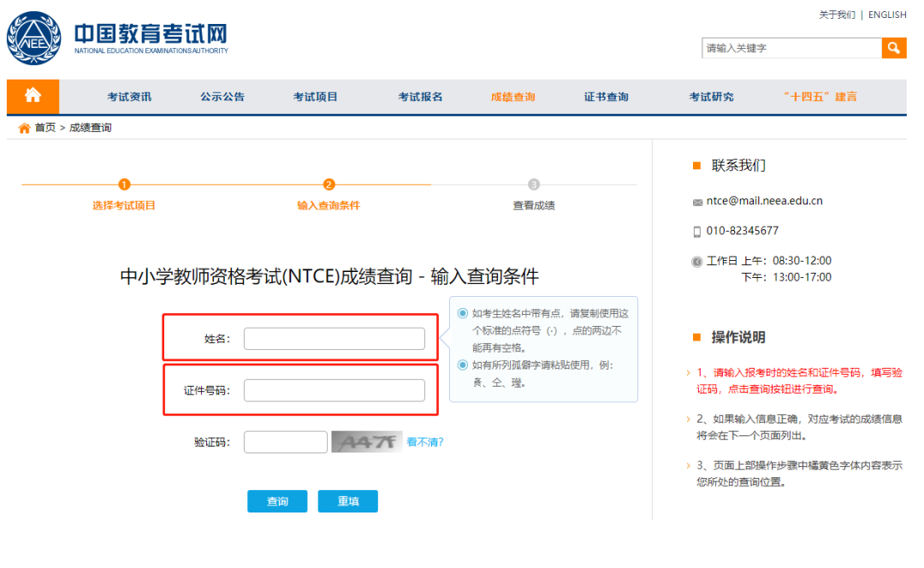Click the clock icon beside 工作日
The width and height of the screenshot is (924, 568).
pyautogui.click(x=697, y=262)
